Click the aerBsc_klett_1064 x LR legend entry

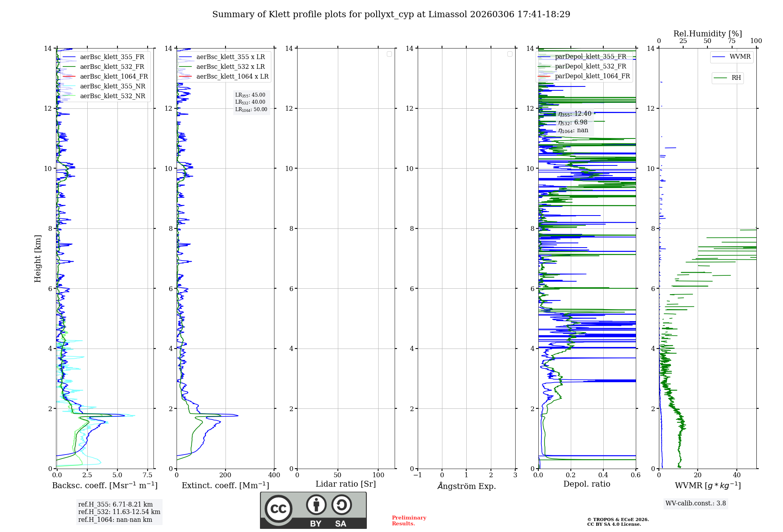click(232, 77)
